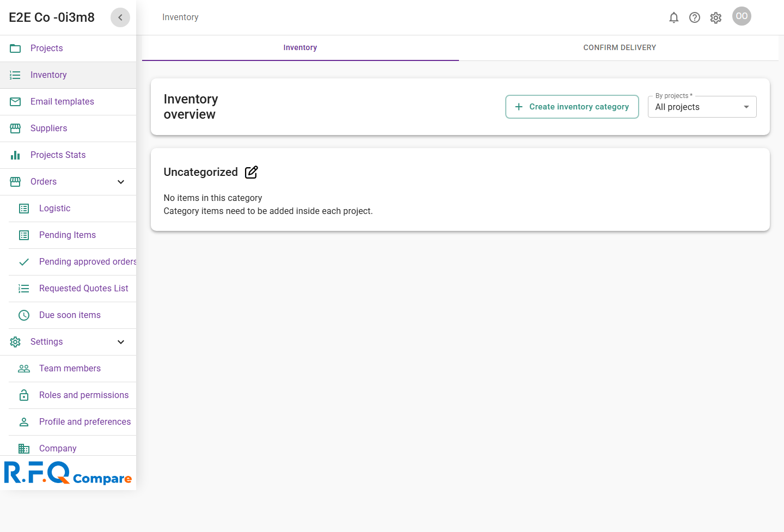The image size is (784, 532).
Task: Open Profile and preferences settings
Action: 72,422
